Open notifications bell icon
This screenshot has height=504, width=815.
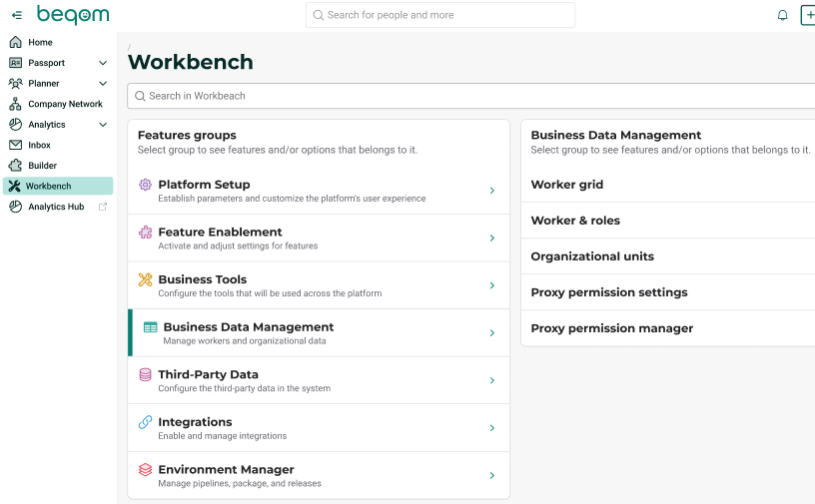coord(782,15)
